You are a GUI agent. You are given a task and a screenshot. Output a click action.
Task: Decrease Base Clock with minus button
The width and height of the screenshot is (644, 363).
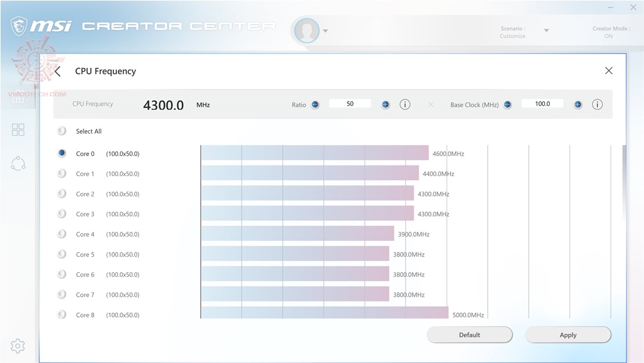click(507, 104)
